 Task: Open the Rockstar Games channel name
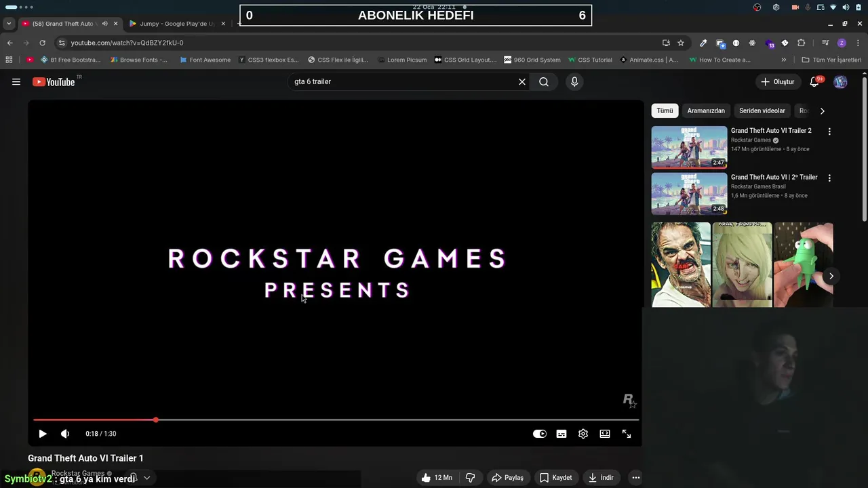tap(78, 473)
